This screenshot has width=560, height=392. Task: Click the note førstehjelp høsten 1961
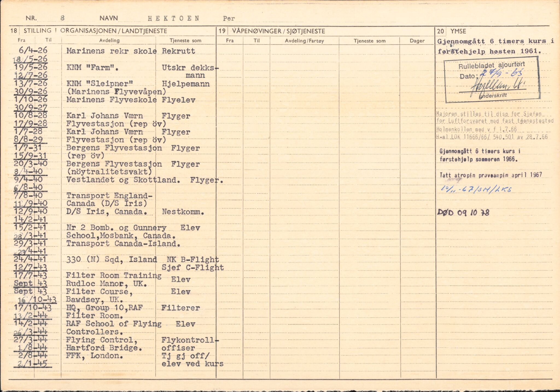point(489,51)
